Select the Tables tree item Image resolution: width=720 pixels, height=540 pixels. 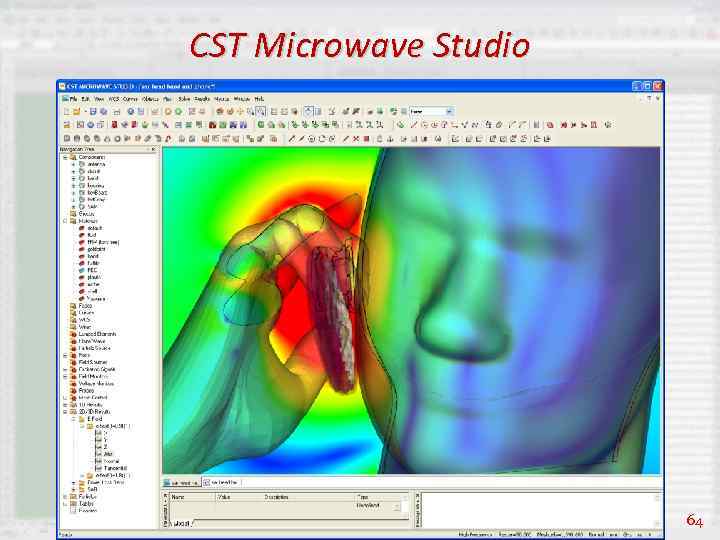pos(86,503)
